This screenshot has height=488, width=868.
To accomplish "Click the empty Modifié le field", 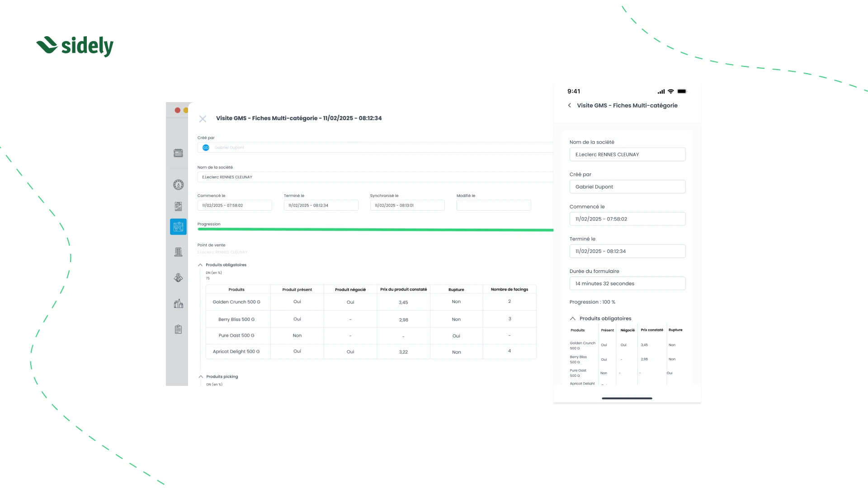I will [494, 205].
